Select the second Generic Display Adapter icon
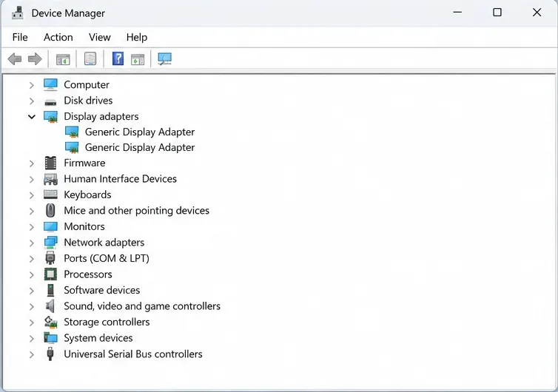The width and height of the screenshot is (558, 392). (72, 148)
